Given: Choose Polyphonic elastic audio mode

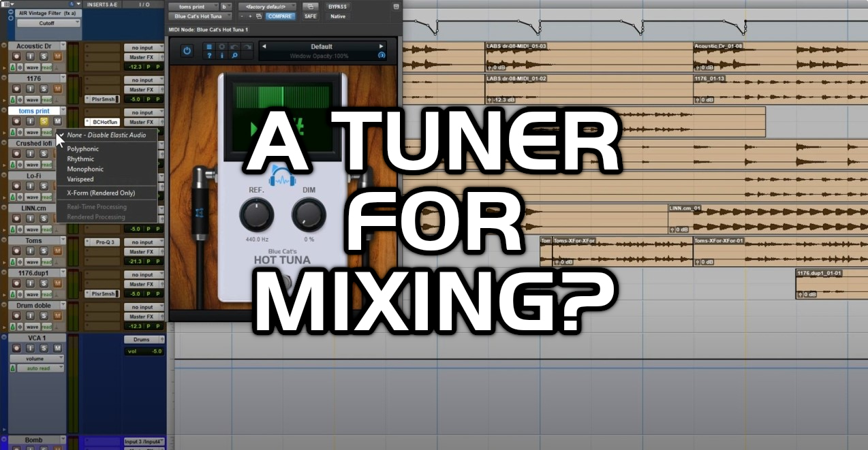Looking at the screenshot, I should (x=82, y=148).
